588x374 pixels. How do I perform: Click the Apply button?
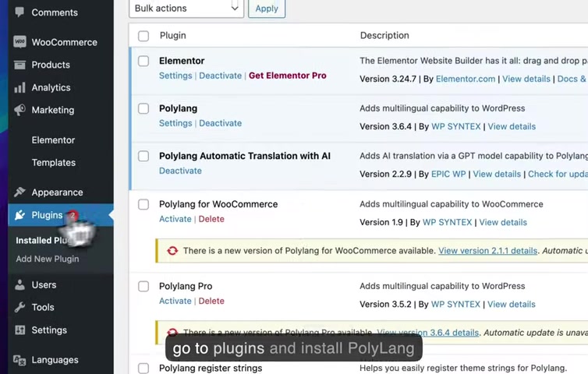tap(267, 9)
